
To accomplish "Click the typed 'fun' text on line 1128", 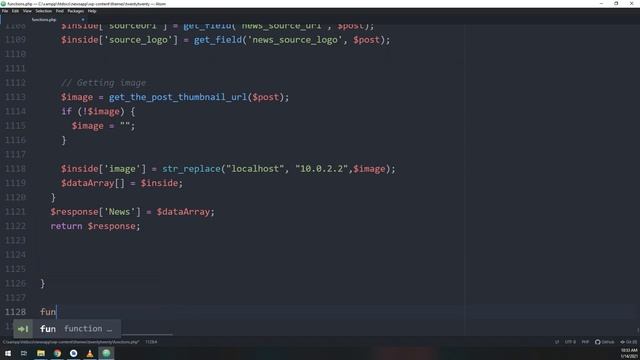I will 48,312.
